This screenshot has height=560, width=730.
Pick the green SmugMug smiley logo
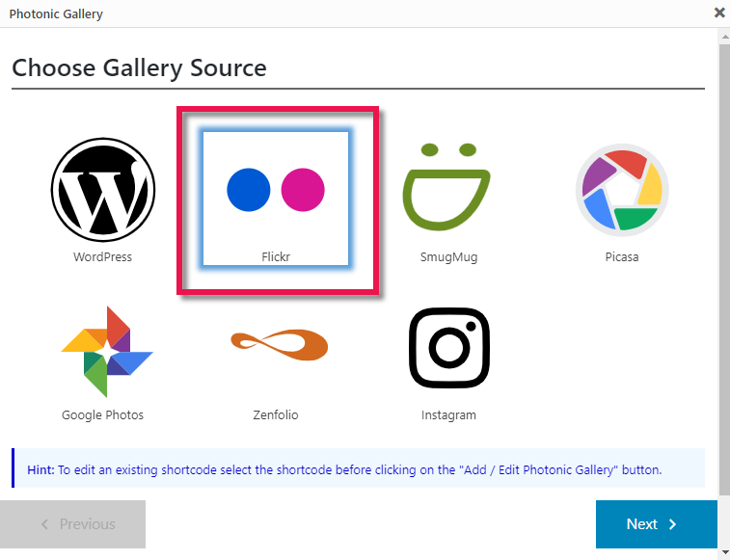[x=448, y=190]
